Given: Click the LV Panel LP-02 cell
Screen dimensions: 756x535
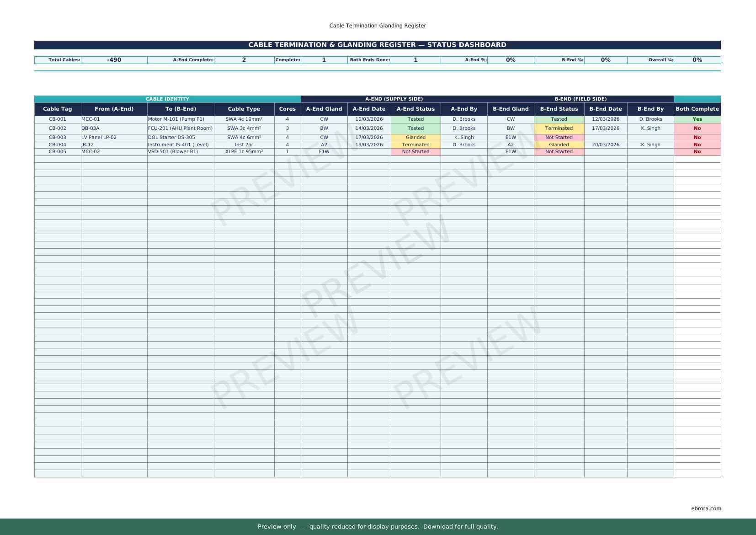Looking at the screenshot, I should tap(114, 138).
